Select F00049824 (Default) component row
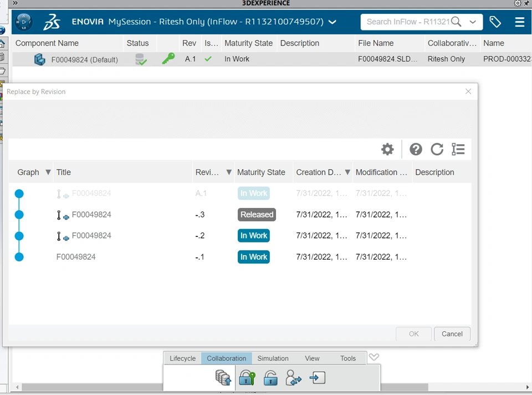The width and height of the screenshot is (532, 395). [x=272, y=59]
